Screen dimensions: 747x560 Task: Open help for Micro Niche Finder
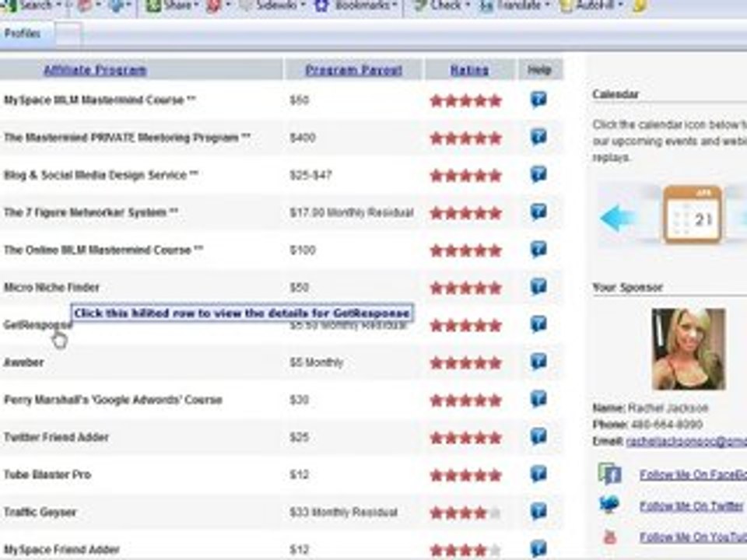click(x=538, y=287)
